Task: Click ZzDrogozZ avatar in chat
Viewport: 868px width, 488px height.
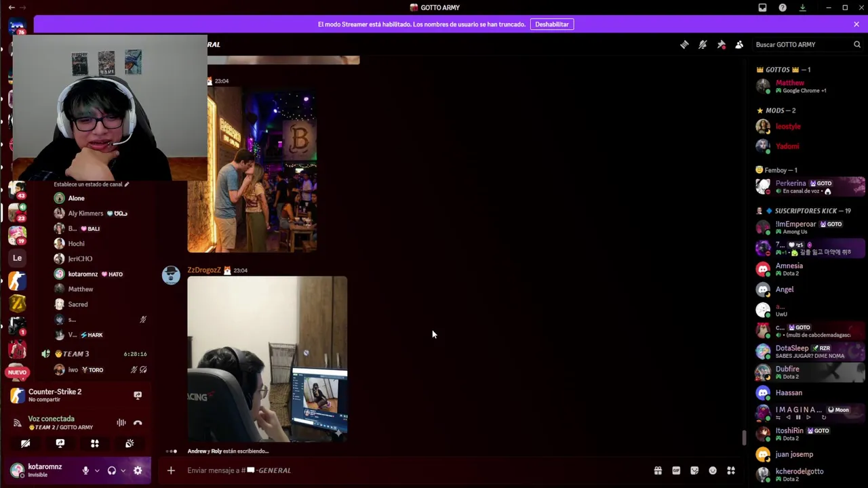Action: coord(171,274)
